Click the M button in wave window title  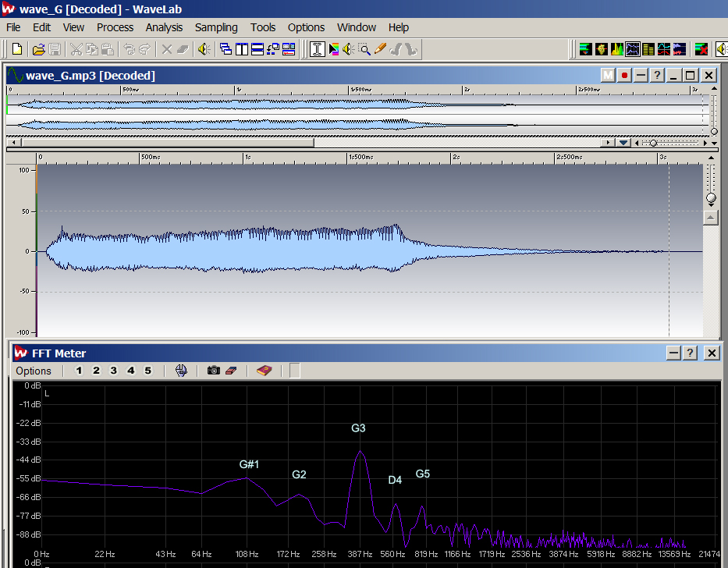(x=608, y=76)
